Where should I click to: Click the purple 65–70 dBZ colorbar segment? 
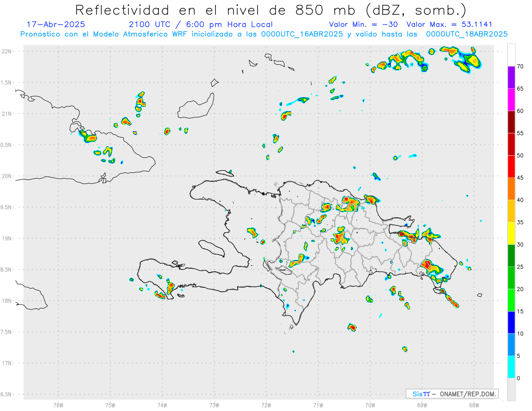coord(511,78)
